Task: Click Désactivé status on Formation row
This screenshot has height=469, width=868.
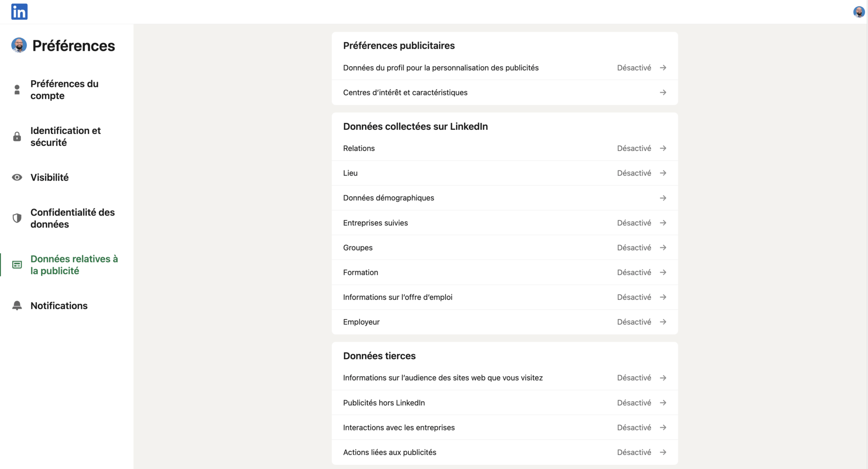Action: point(634,272)
